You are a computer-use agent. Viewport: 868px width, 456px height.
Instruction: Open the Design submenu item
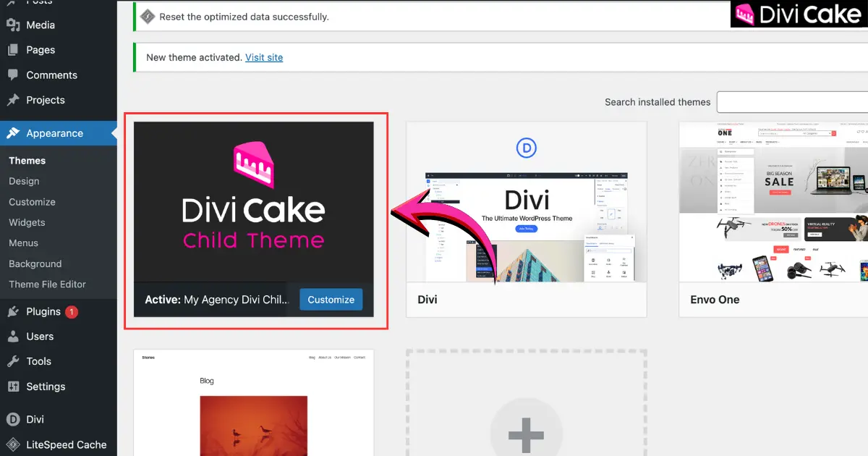point(24,181)
